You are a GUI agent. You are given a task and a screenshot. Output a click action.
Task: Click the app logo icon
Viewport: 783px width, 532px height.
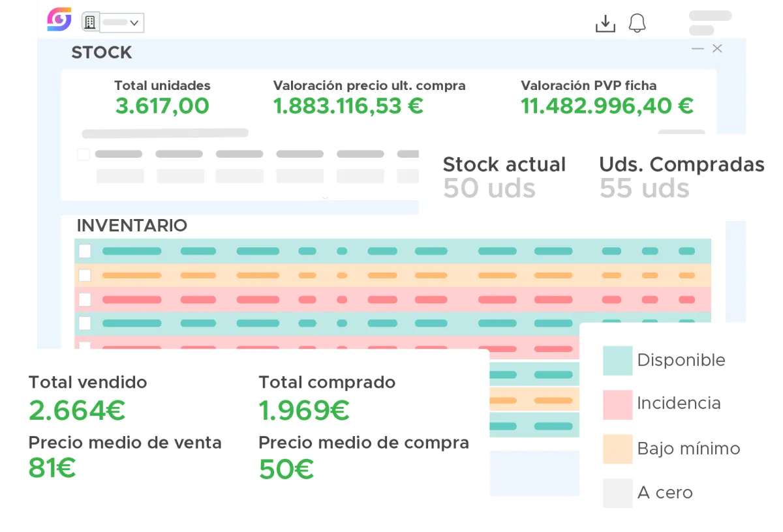click(59, 20)
